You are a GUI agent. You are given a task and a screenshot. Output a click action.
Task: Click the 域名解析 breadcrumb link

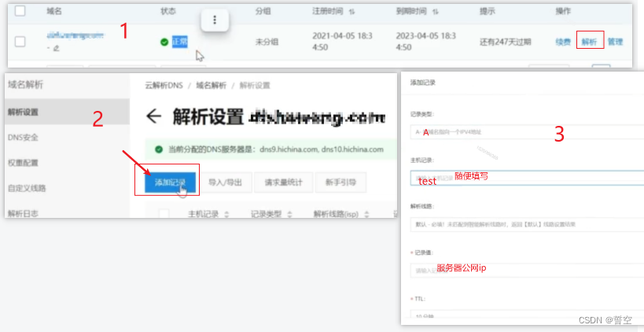pyautogui.click(x=211, y=86)
